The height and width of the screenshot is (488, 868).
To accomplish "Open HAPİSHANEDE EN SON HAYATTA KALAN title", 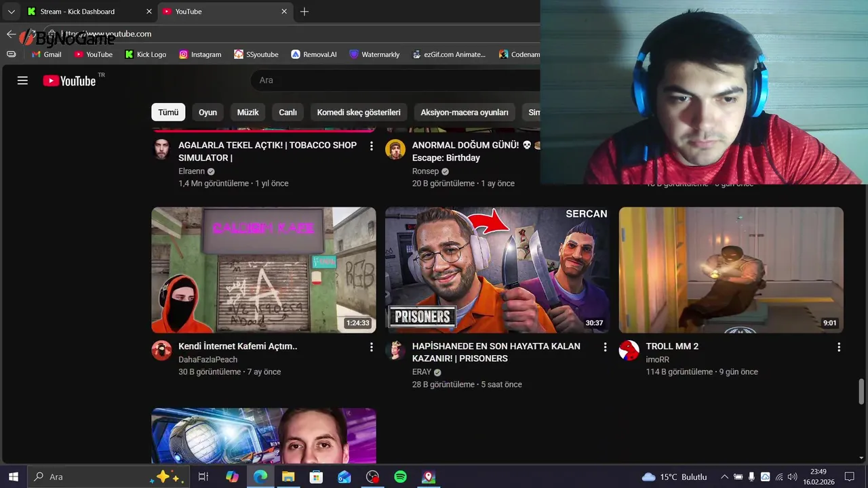I will click(496, 352).
